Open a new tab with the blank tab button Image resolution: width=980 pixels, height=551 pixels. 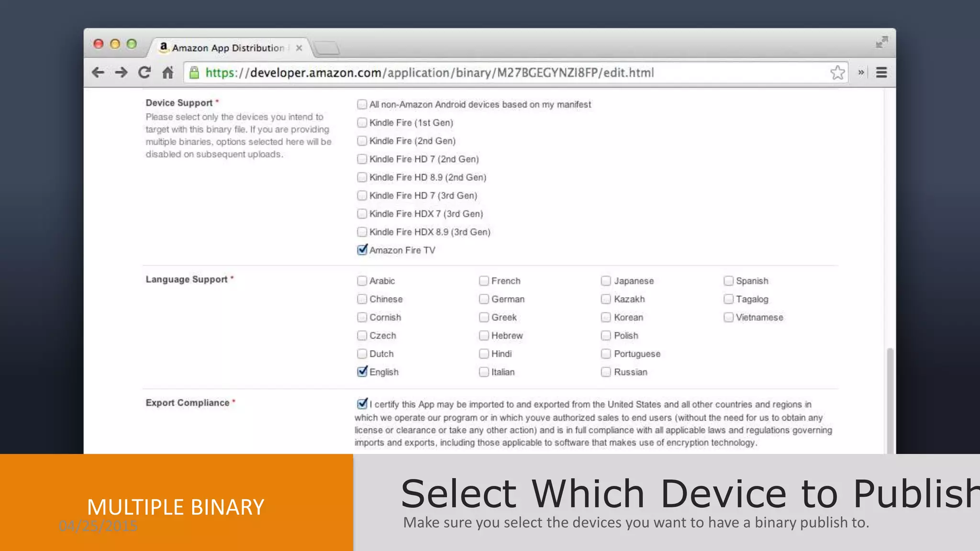coord(327,48)
